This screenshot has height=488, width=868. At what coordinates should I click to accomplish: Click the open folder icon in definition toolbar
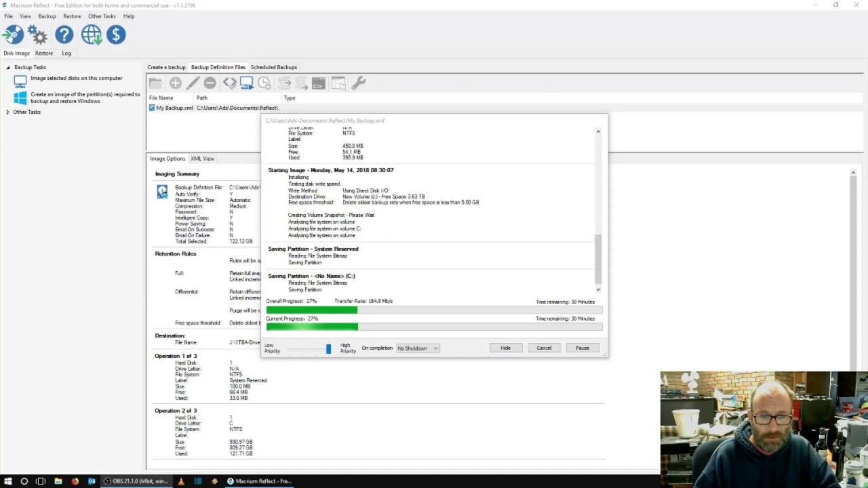tap(155, 83)
